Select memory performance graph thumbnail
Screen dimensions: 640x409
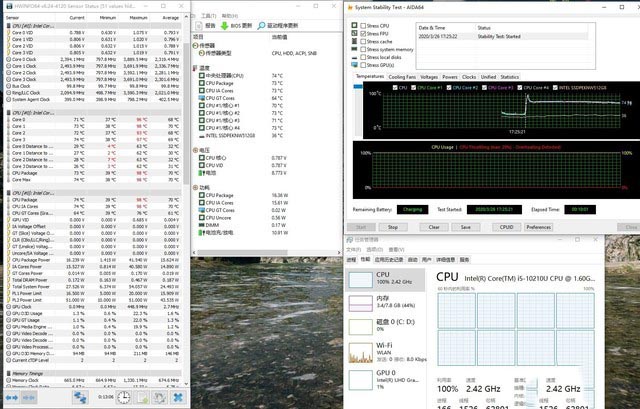pos(361,303)
